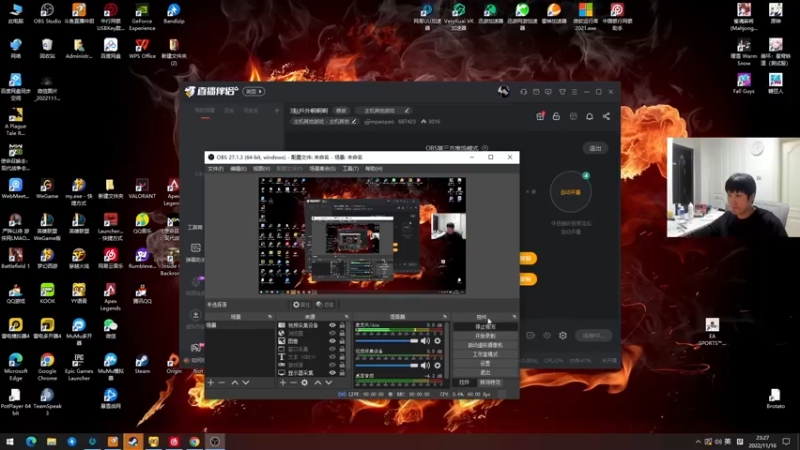The image size is (800, 450).
Task: Add a new scene with the plus icon
Action: (x=211, y=382)
